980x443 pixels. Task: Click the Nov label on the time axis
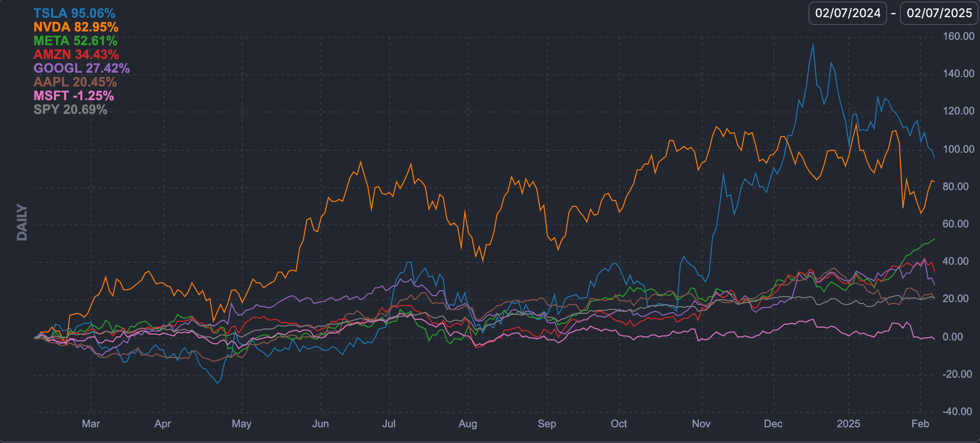pyautogui.click(x=701, y=424)
